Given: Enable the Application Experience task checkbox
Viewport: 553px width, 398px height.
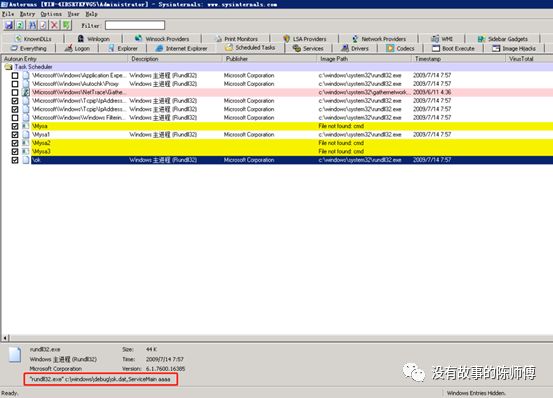Looking at the screenshot, I should pos(15,75).
